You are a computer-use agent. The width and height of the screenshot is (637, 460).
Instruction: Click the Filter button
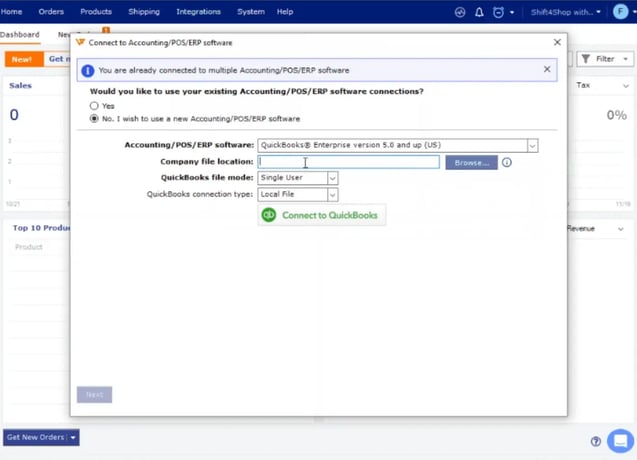coord(605,59)
